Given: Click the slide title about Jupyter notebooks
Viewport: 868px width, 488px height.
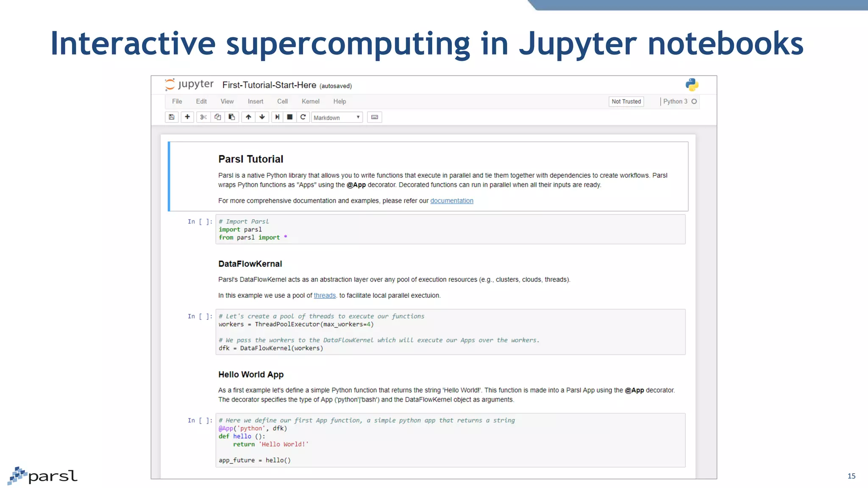Looking at the screenshot, I should (427, 44).
